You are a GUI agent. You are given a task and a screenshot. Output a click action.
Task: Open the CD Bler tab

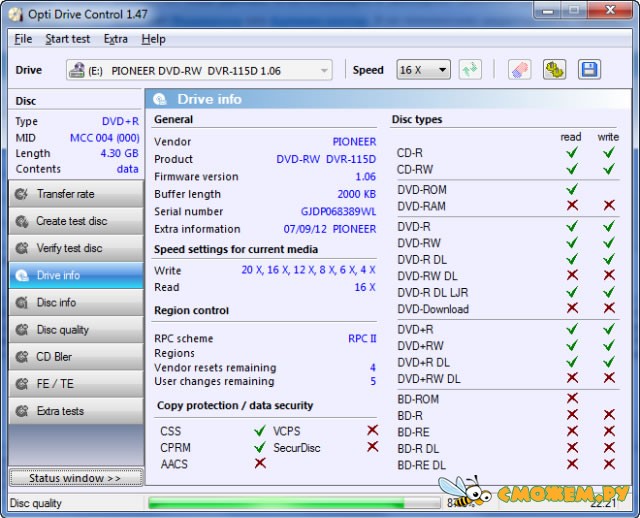coord(76,357)
